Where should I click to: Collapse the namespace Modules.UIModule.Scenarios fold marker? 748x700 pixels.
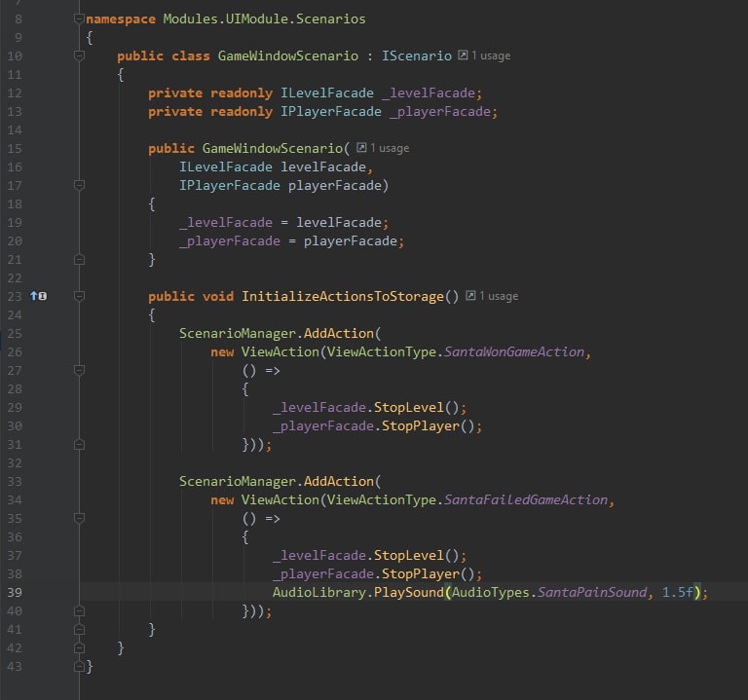79,18
